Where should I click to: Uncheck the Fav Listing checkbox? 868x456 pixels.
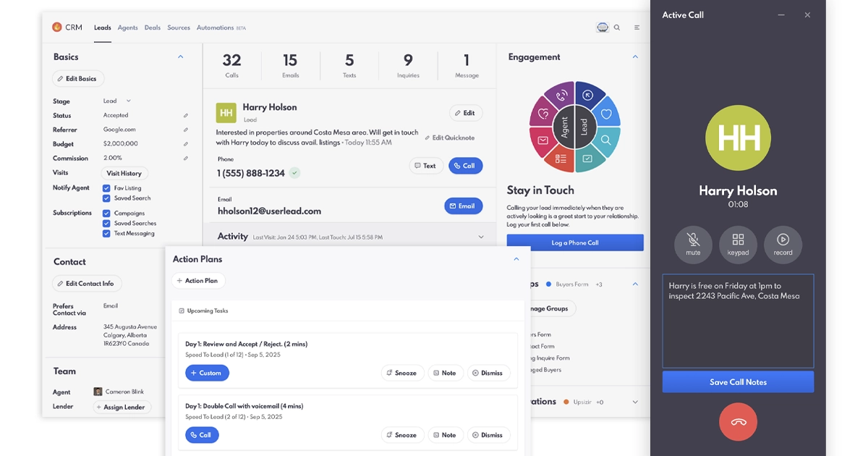tap(106, 188)
